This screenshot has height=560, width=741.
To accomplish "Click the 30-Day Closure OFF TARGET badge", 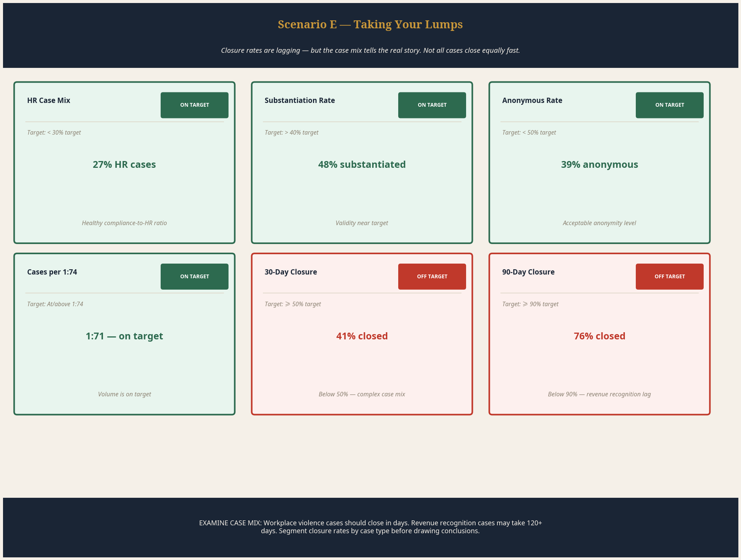I will [432, 276].
